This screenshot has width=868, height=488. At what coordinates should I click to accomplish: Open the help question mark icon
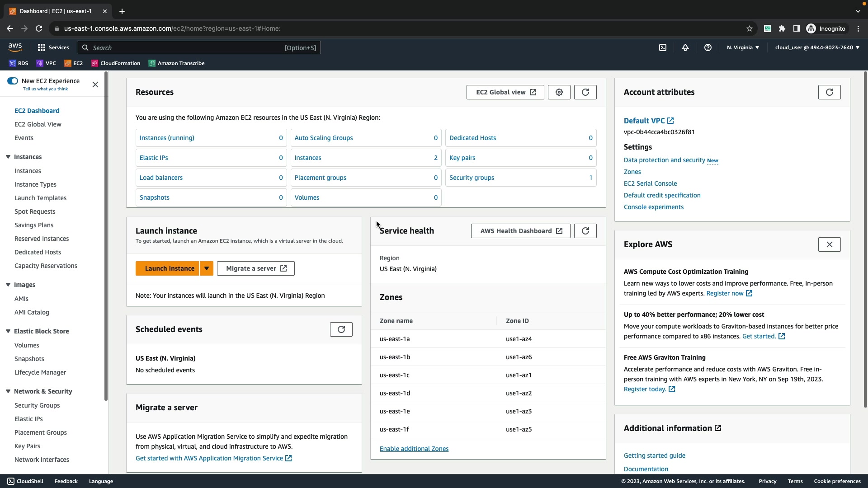pyautogui.click(x=708, y=47)
